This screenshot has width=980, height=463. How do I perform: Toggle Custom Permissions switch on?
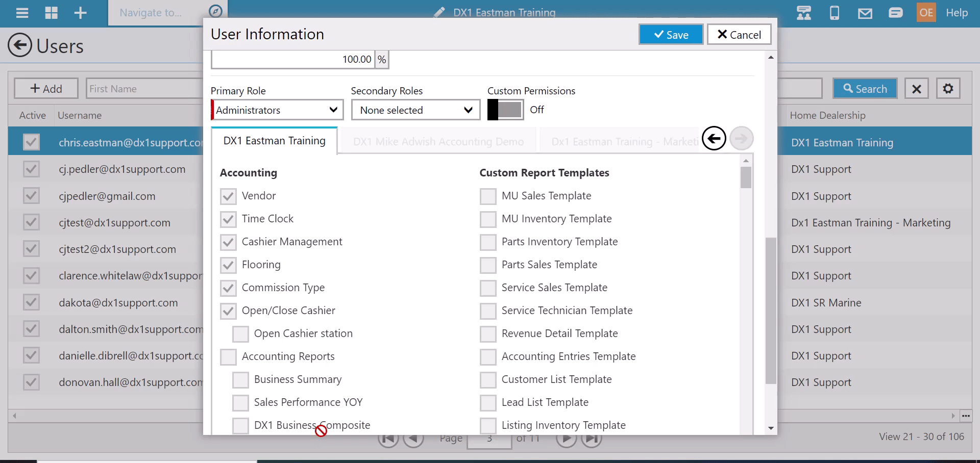coord(505,110)
